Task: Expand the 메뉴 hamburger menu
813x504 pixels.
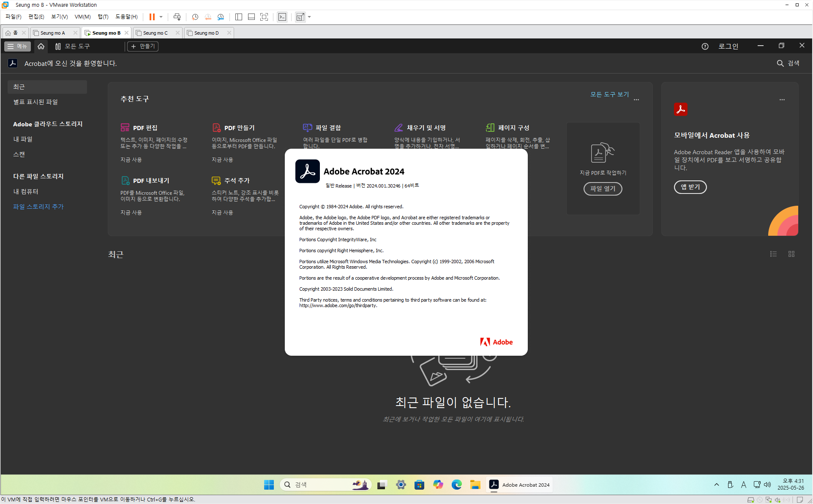Action: coord(17,46)
